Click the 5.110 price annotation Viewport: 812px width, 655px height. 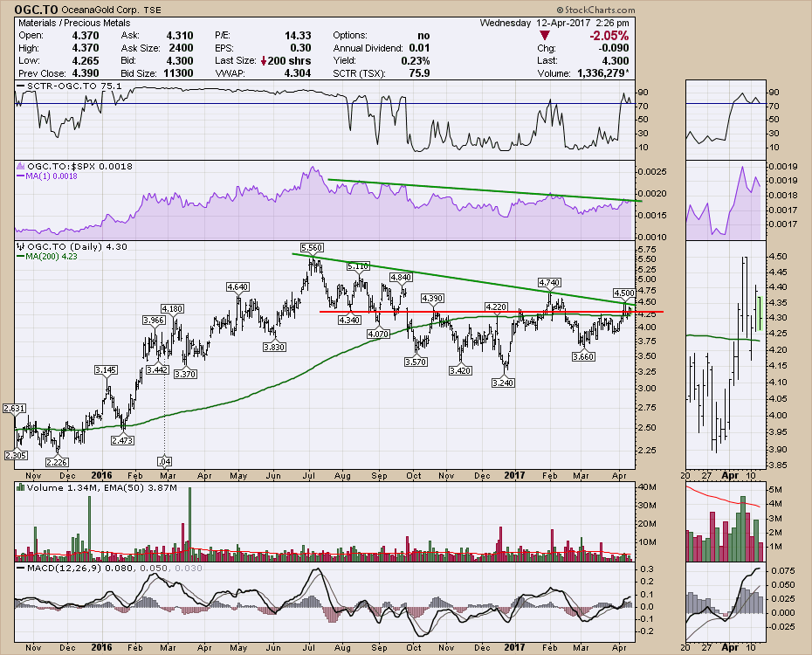(358, 266)
